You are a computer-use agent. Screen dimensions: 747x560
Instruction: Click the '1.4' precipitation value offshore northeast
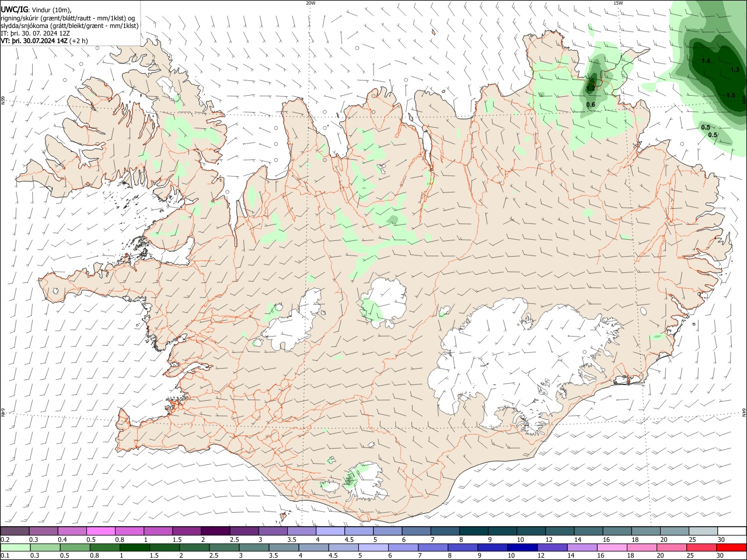[x=706, y=61]
